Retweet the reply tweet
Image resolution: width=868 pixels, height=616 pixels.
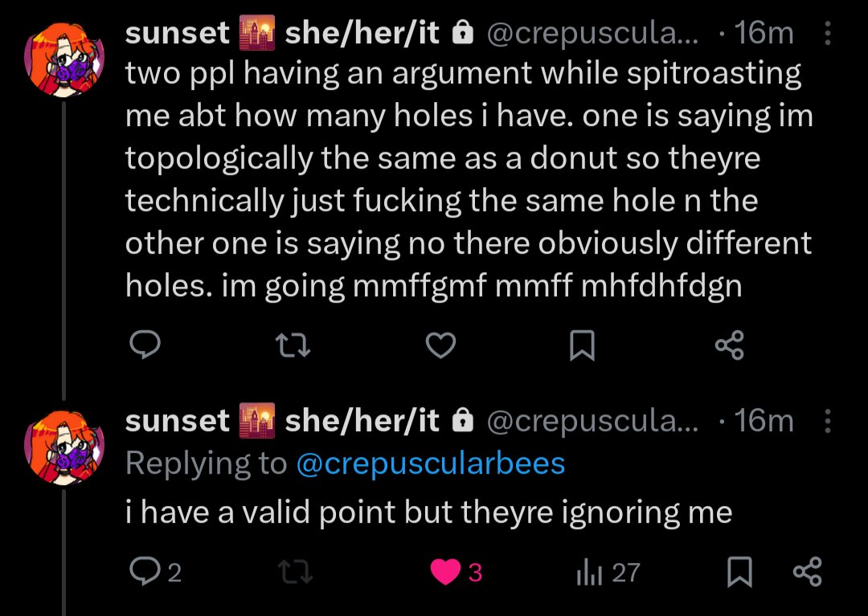click(x=293, y=572)
